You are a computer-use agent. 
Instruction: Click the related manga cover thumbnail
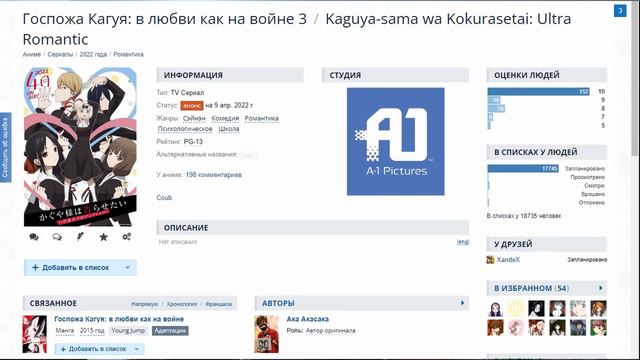pyautogui.click(x=35, y=334)
